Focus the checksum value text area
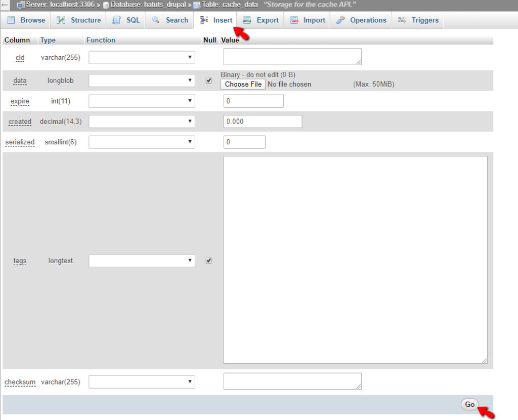The height and width of the screenshot is (420, 518). click(292, 382)
